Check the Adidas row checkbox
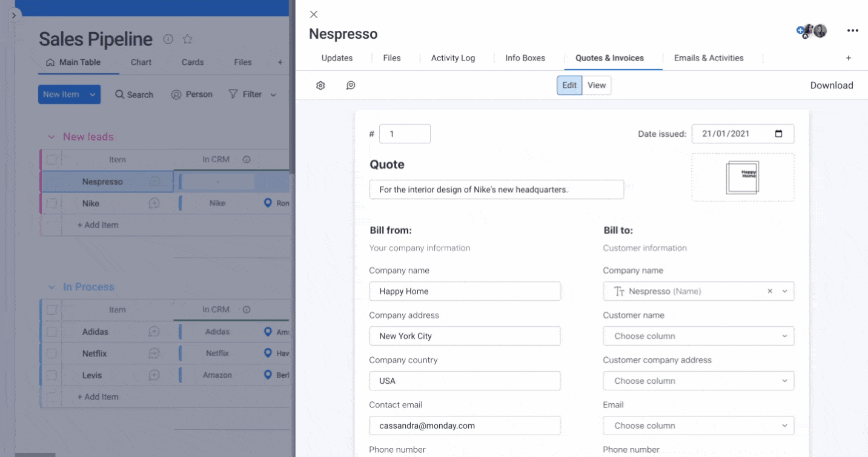 51,332
